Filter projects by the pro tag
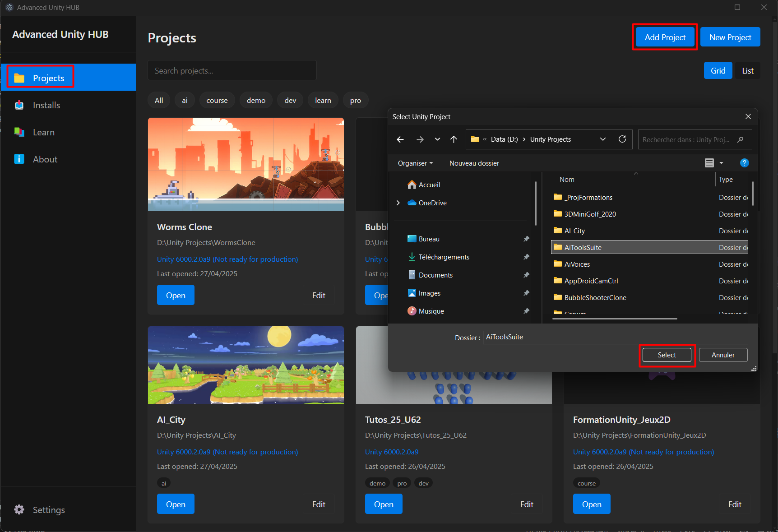This screenshot has width=778, height=532. click(356, 100)
